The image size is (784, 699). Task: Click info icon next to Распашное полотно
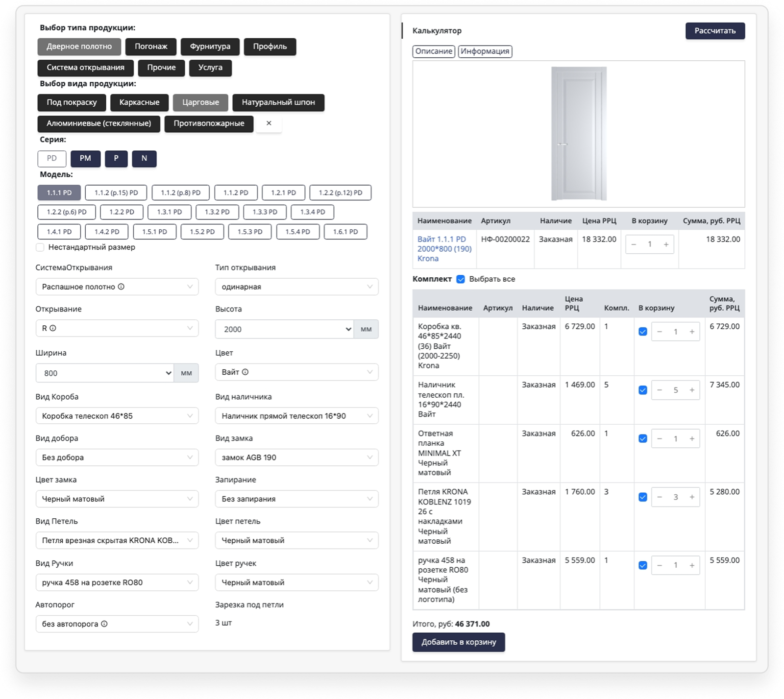[121, 287]
